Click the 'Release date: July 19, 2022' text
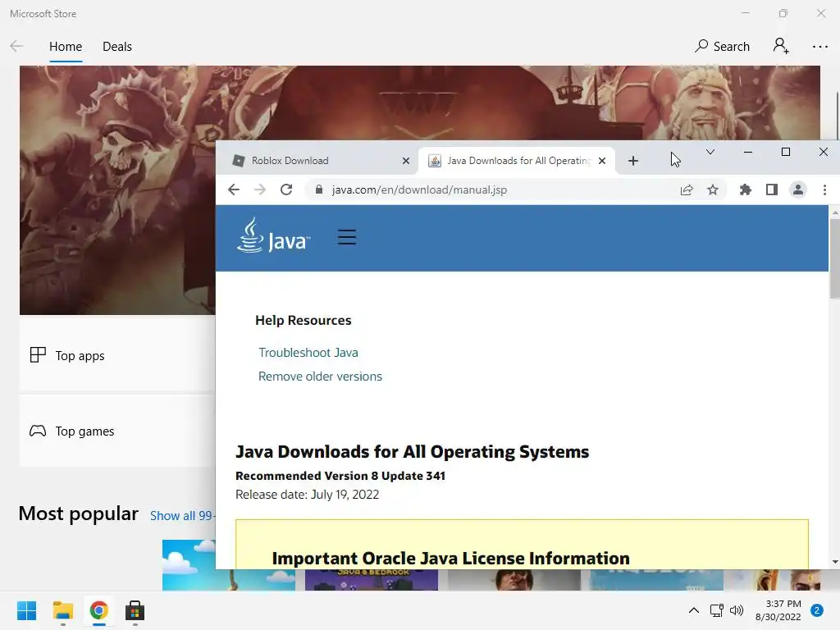 (307, 495)
